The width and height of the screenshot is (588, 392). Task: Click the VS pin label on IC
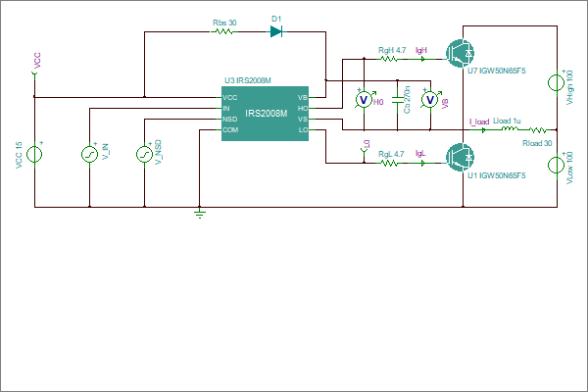[x=302, y=120]
